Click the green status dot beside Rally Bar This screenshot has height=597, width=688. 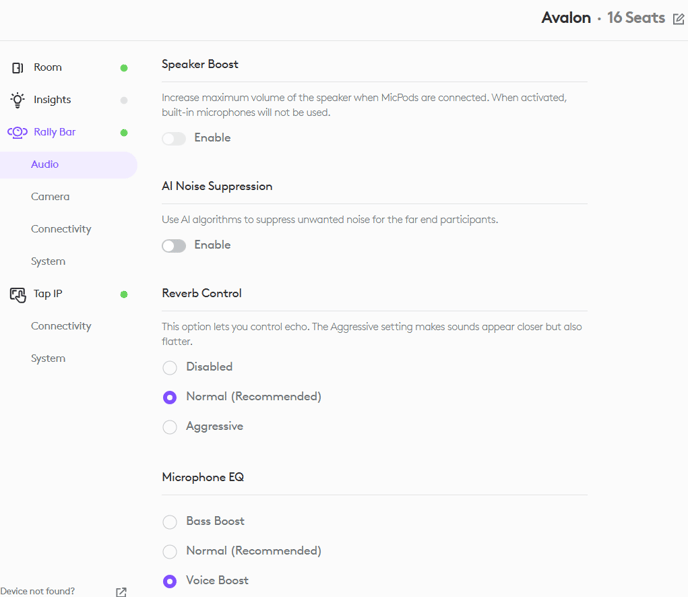[124, 132]
